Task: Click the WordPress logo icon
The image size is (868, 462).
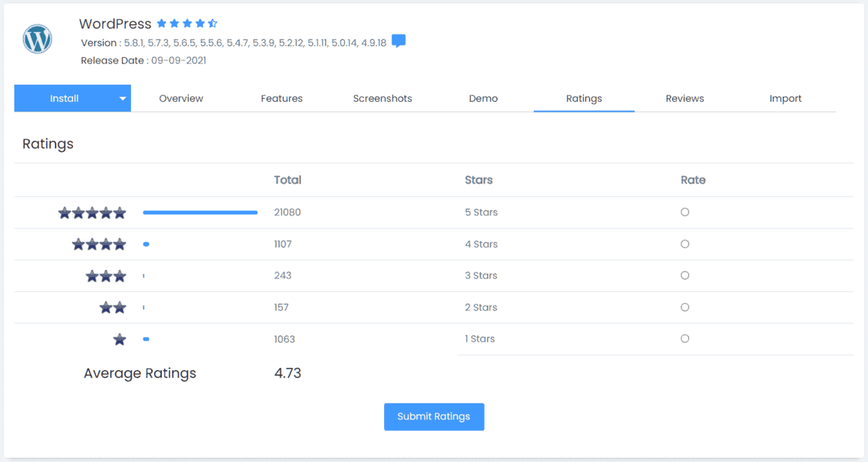Action: tap(37, 39)
